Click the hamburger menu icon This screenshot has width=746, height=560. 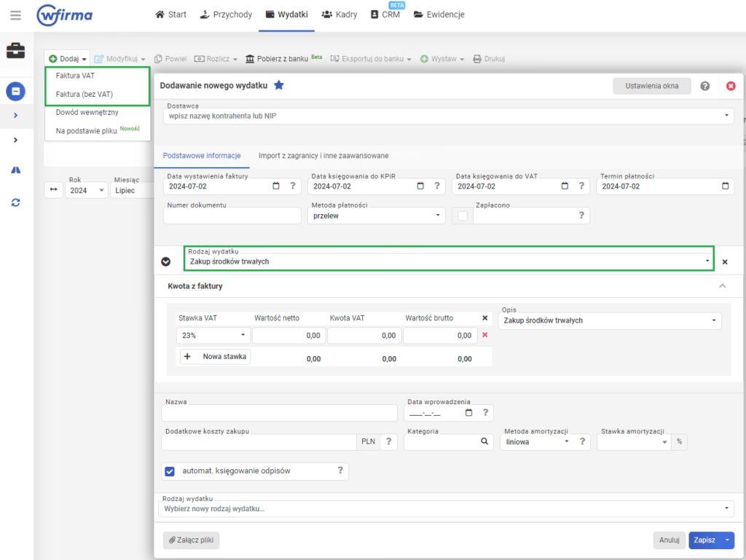point(16,15)
